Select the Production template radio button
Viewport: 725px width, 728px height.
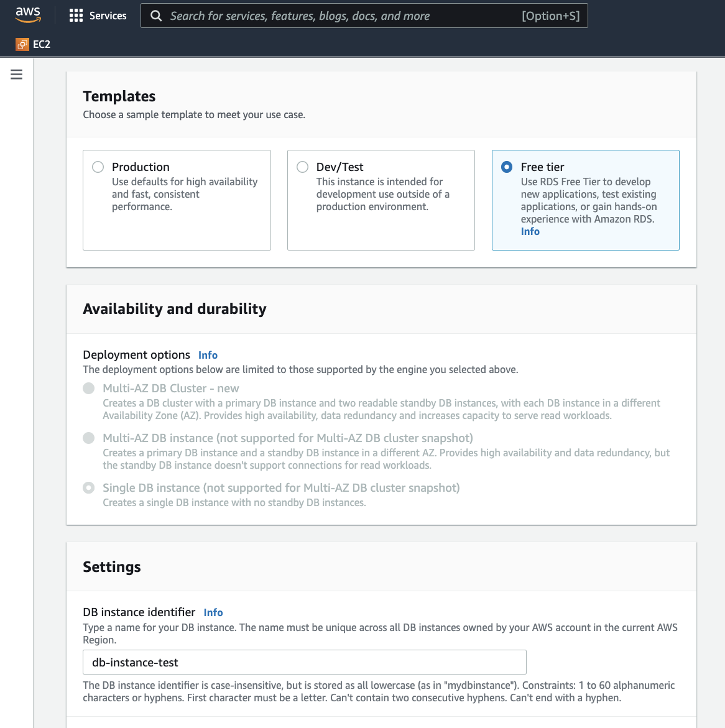[x=98, y=167]
